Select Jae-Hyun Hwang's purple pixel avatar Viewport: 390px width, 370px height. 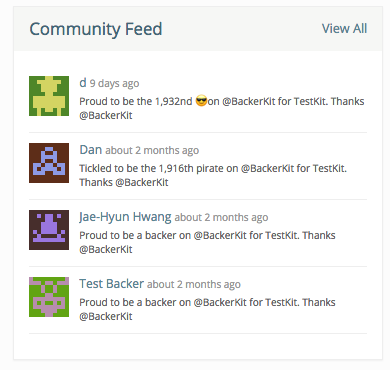click(49, 230)
